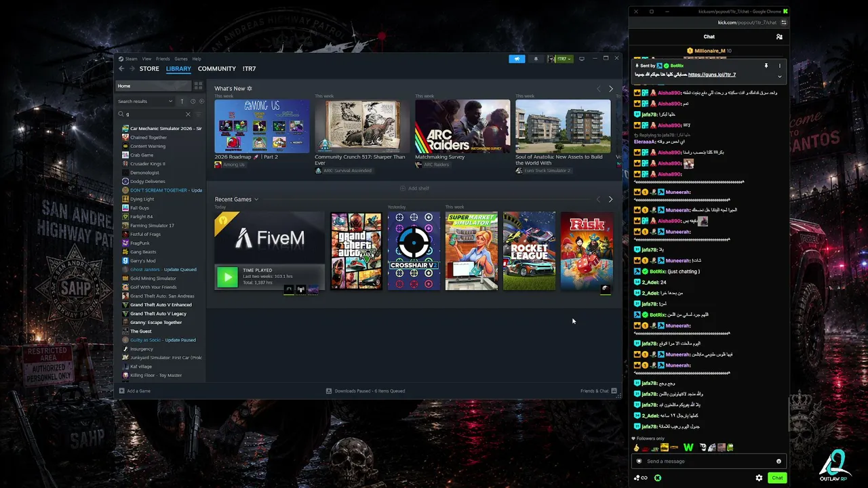The height and width of the screenshot is (488, 868).
Task: Customize What's New with gear icon
Action: pos(250,89)
